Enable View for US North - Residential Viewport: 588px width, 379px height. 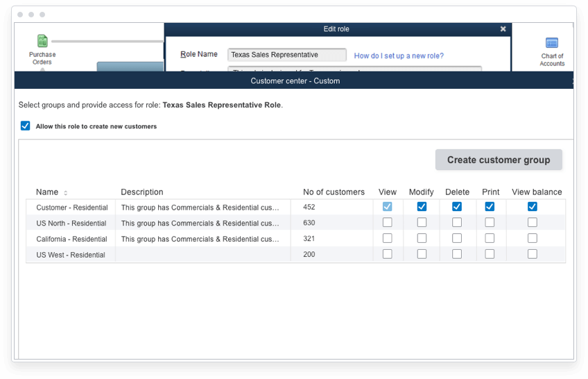pos(388,223)
